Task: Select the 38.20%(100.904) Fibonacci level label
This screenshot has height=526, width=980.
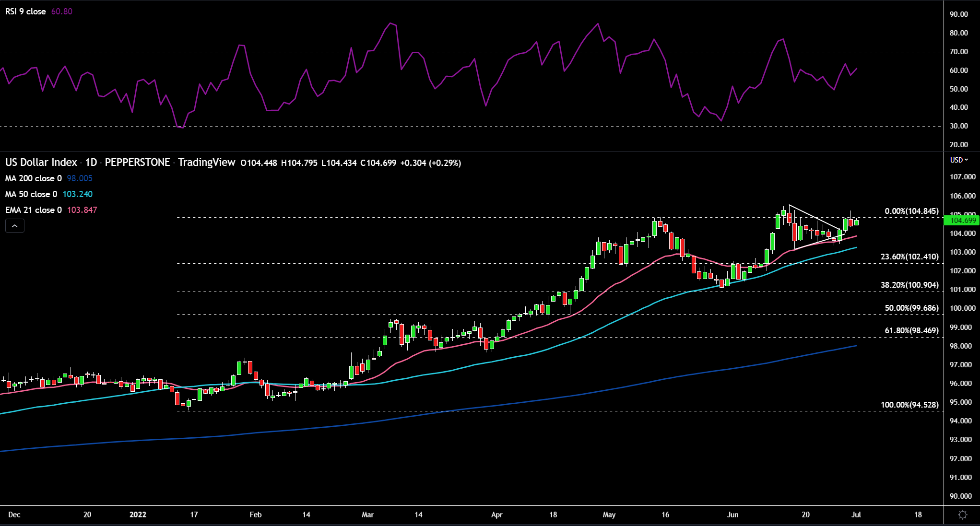Action: [909, 285]
